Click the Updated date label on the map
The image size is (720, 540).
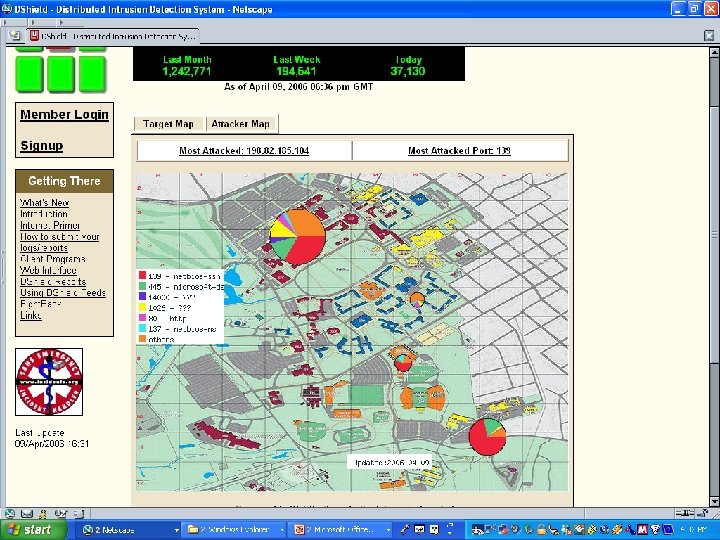pyautogui.click(x=390, y=462)
